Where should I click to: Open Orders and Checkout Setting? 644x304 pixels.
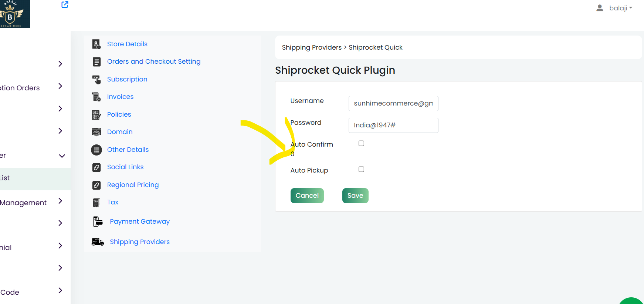coord(154,61)
